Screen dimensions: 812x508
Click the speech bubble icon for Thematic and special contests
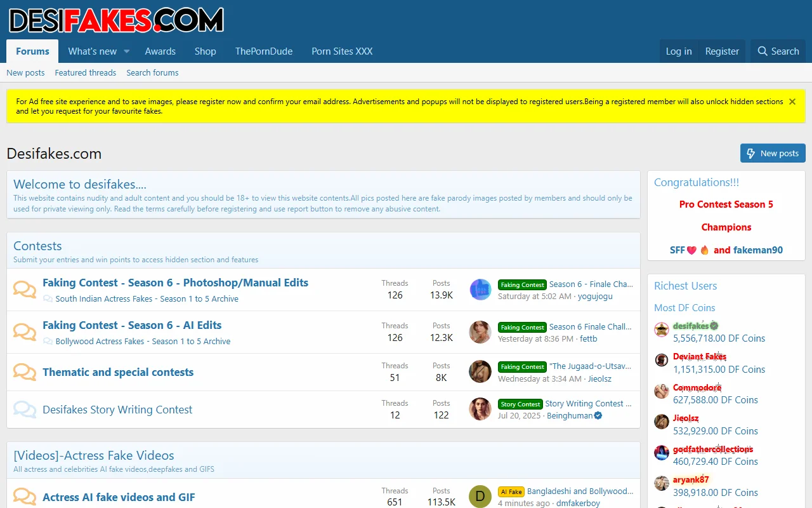pyautogui.click(x=24, y=372)
